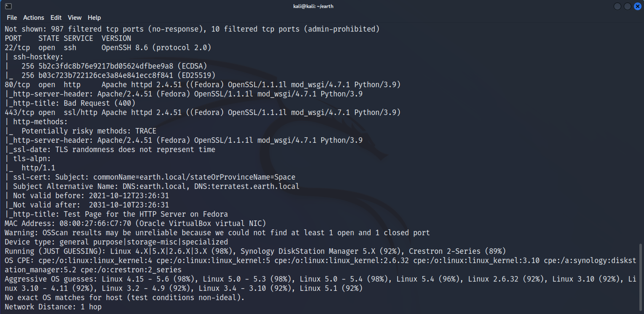This screenshot has width=644, height=314.
Task: Click the Bad Request (400) title text
Action: pyautogui.click(x=99, y=103)
